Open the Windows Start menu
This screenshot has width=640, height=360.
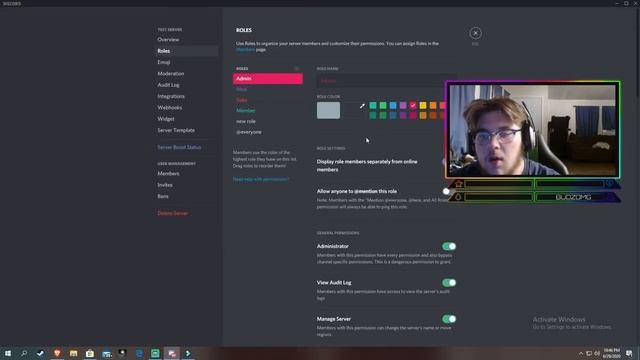(8, 353)
